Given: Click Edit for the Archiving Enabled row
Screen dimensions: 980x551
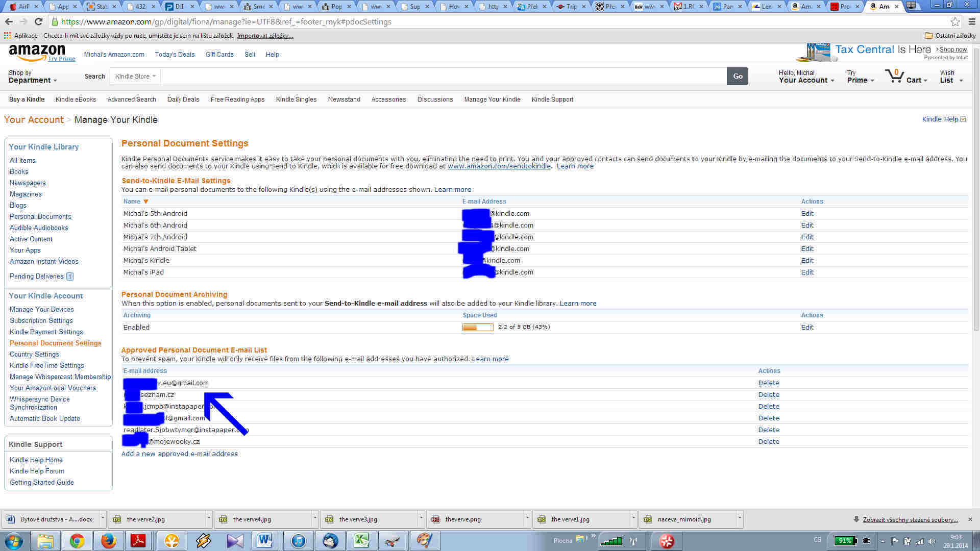Looking at the screenshot, I should [x=807, y=328].
